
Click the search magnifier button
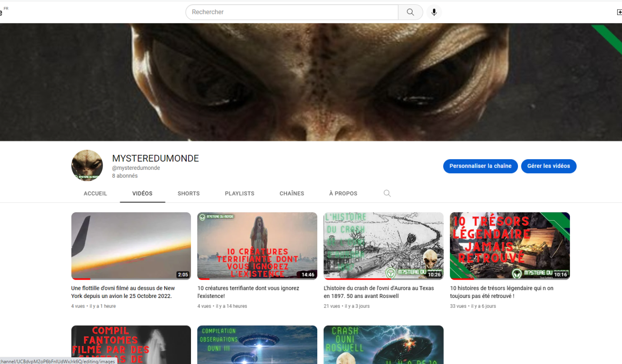[411, 12]
